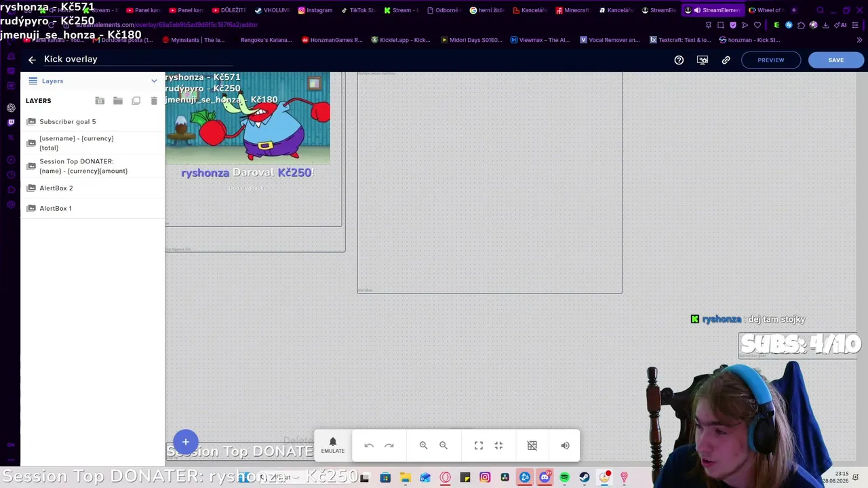Image resolution: width=868 pixels, height=488 pixels.
Task: Click the plain folder icon in Layers header
Action: click(118, 101)
